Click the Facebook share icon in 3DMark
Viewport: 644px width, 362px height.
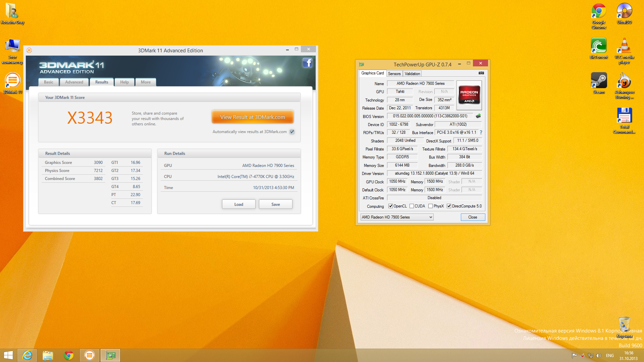point(307,63)
